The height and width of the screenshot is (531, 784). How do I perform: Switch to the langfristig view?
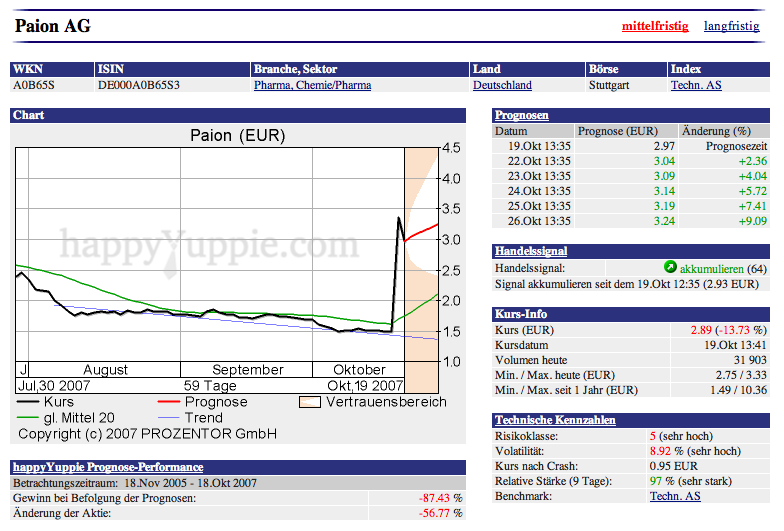tap(731, 26)
